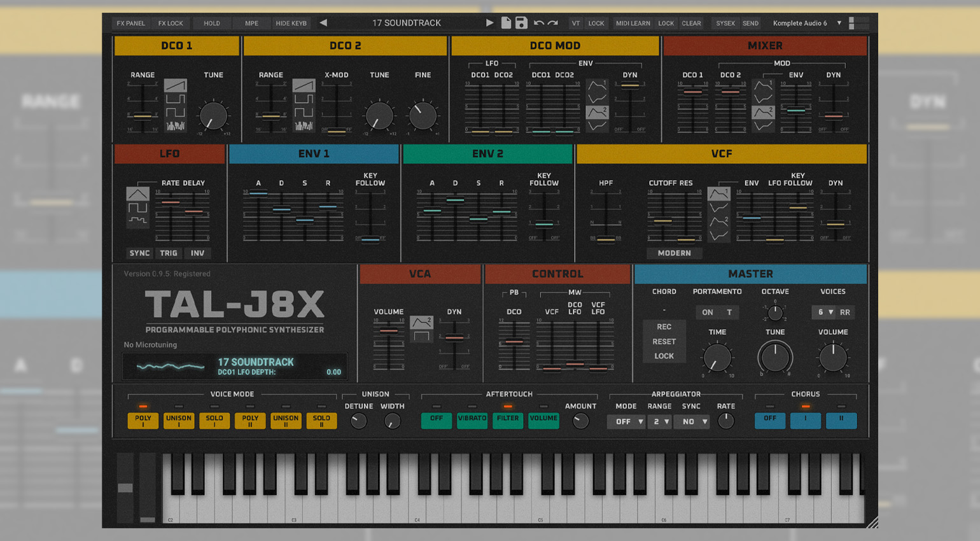The image size is (980, 541).
Task: Click the new preset page icon
Action: (506, 23)
